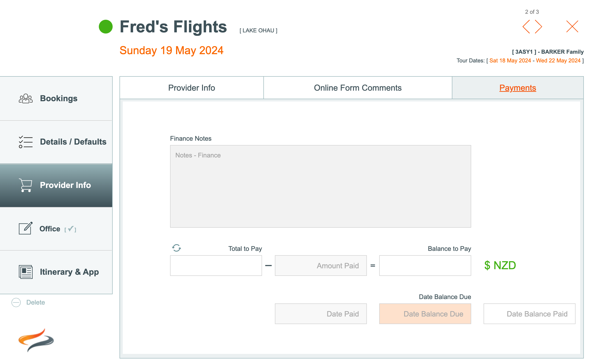Click the Date Balance Paid field
The height and width of the screenshot is (364, 593).
[529, 314]
